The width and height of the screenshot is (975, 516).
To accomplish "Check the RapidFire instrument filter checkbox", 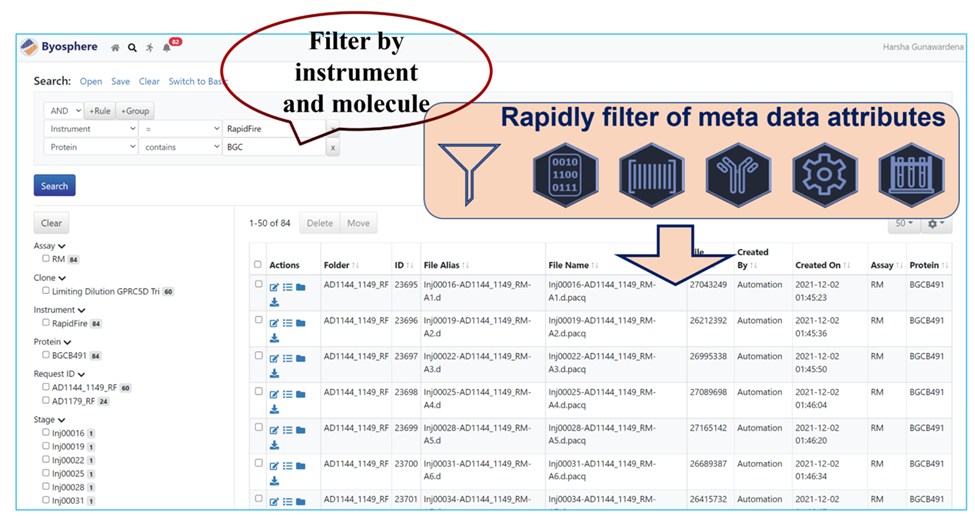I will tap(46, 323).
